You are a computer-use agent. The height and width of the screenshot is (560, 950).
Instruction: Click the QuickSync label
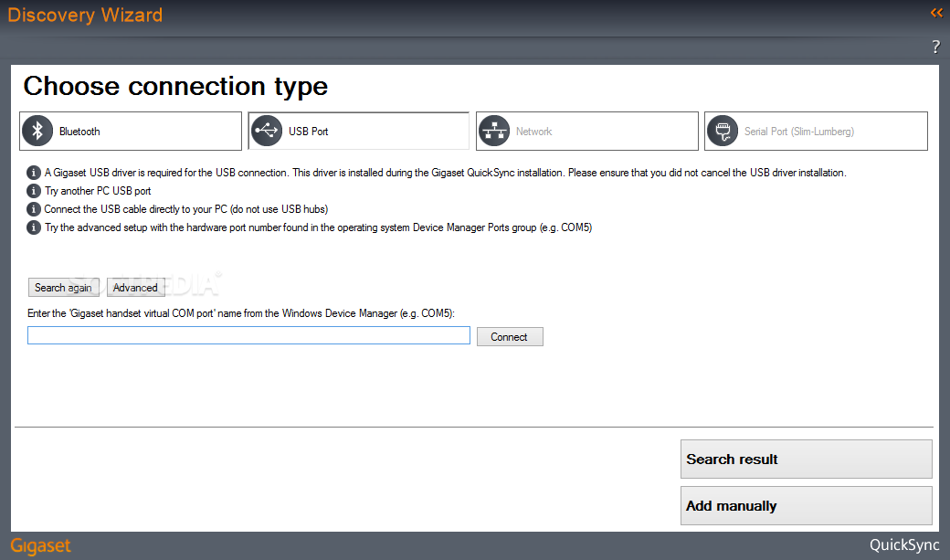click(x=904, y=545)
